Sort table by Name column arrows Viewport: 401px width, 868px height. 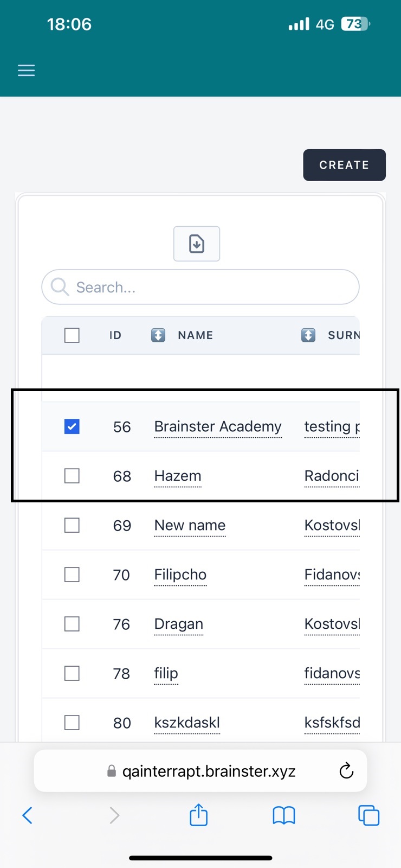[158, 335]
